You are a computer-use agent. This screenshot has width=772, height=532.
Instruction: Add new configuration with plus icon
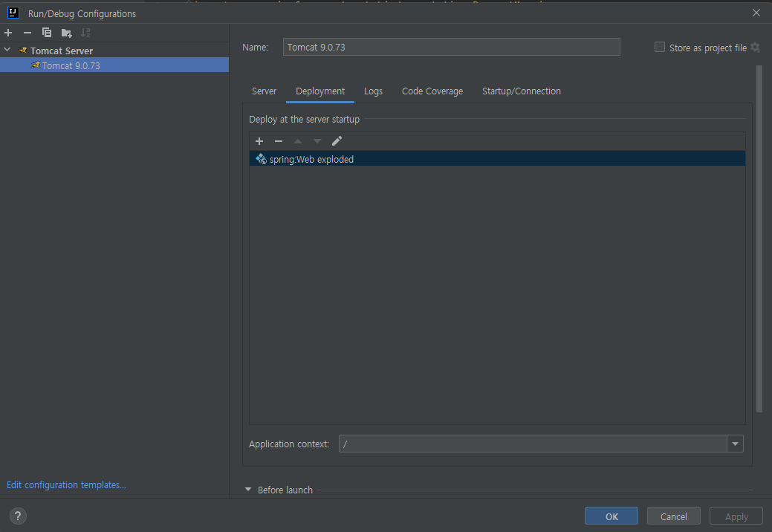click(x=8, y=33)
